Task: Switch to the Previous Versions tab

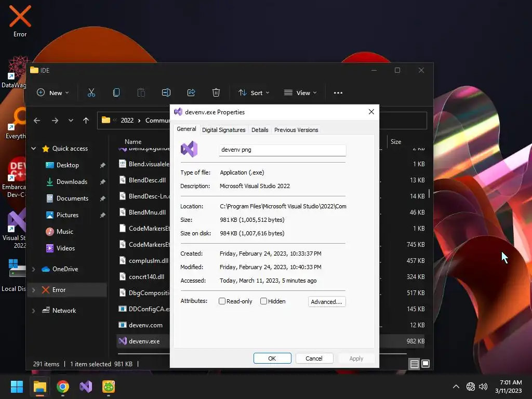Action: [x=296, y=130]
